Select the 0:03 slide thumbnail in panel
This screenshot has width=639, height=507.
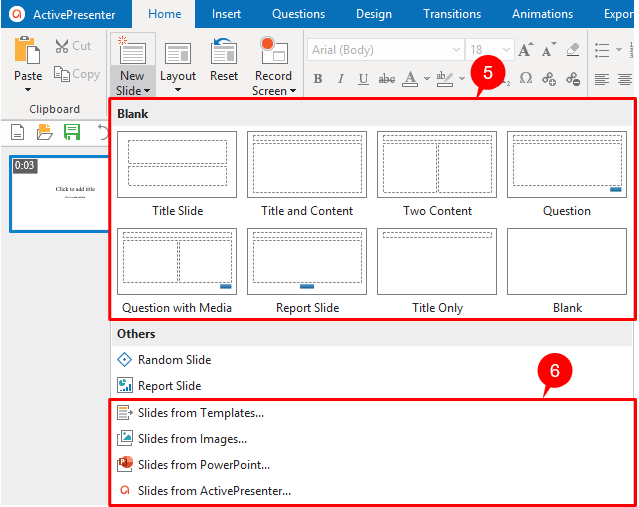[59, 194]
